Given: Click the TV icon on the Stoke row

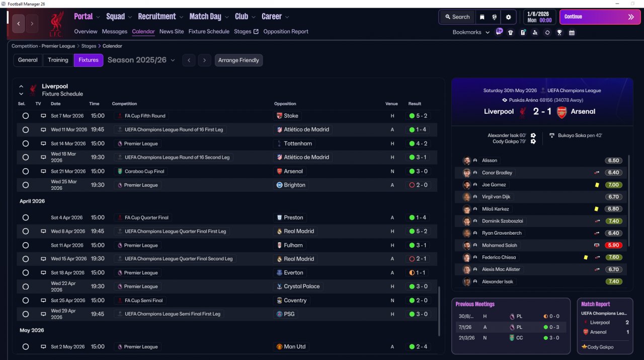Looking at the screenshot, I should 43,116.
